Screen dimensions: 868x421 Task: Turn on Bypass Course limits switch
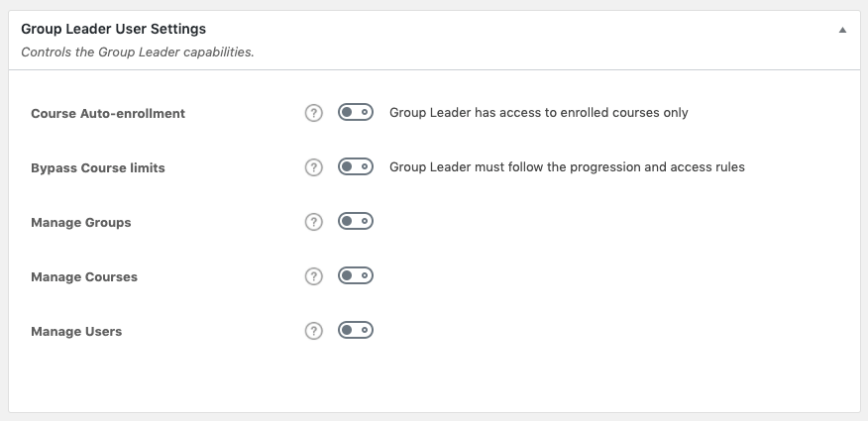[356, 167]
